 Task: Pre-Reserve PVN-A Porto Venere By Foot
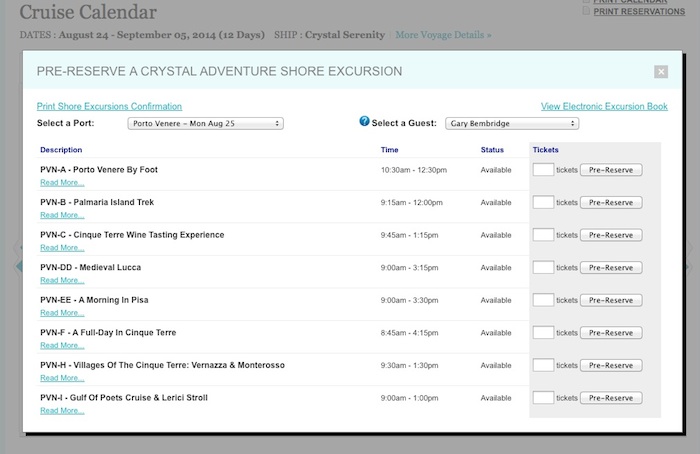(611, 170)
